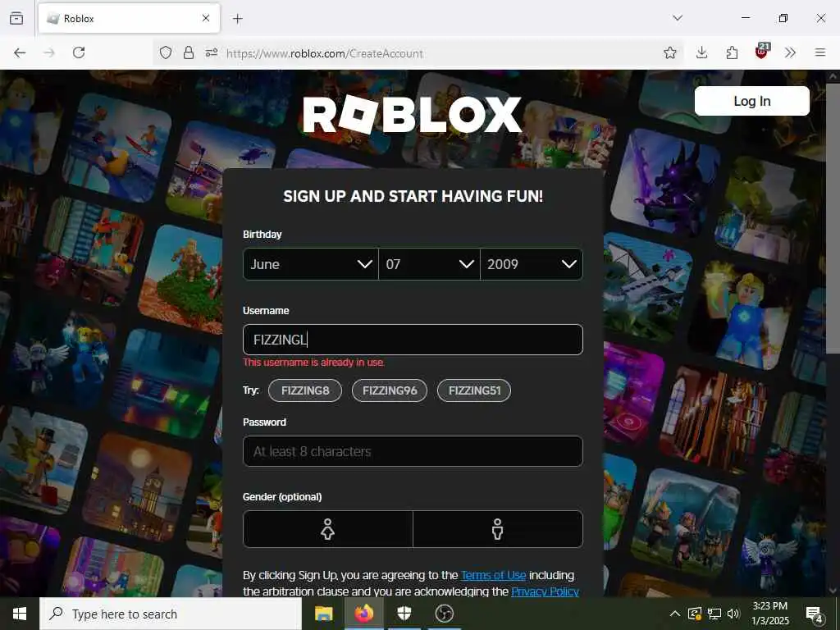
Task: Select the Roblox tab
Action: tap(129, 19)
